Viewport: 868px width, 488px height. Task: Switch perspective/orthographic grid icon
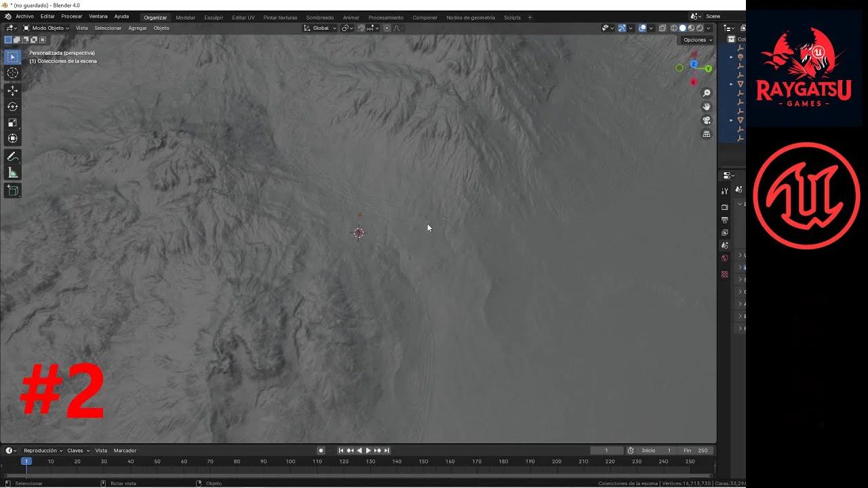(707, 134)
